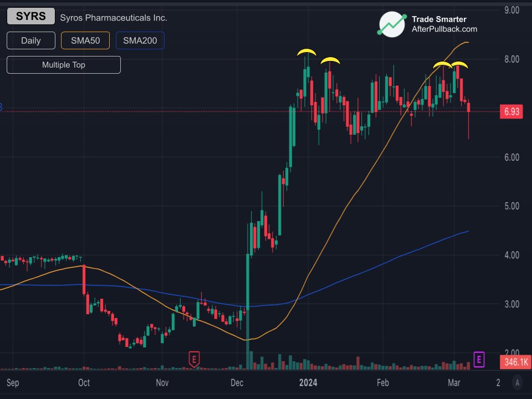
Task: Click the AfterPullback.com link text
Action: pos(444,29)
